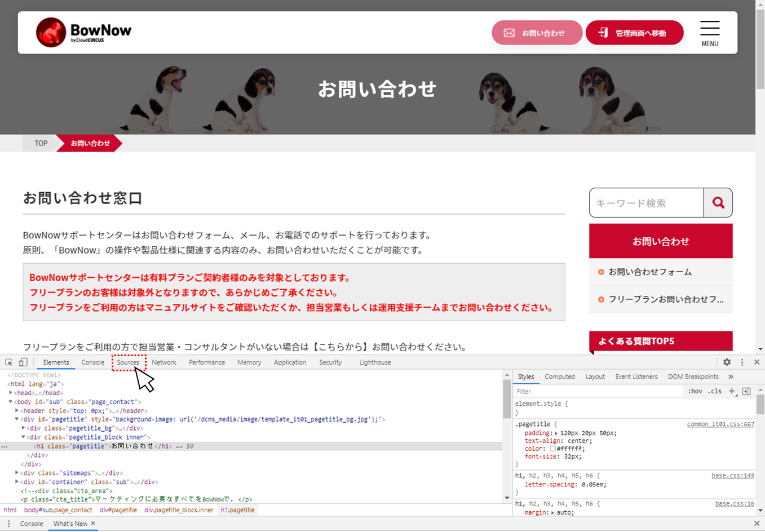Click the BowNow logo
This screenshot has height=532, width=765.
point(84,32)
